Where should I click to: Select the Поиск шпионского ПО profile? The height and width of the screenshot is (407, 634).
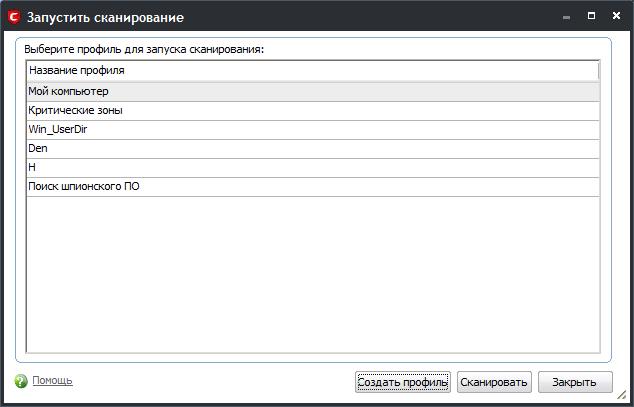(x=313, y=187)
